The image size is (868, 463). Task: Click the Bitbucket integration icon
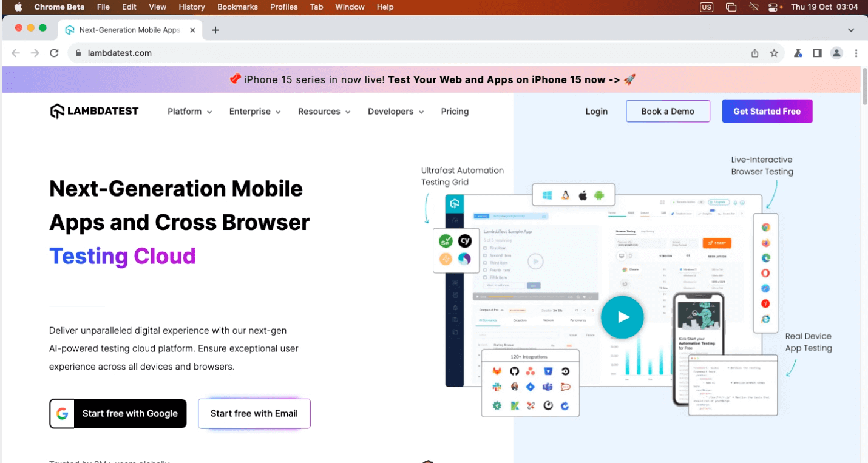point(548,372)
